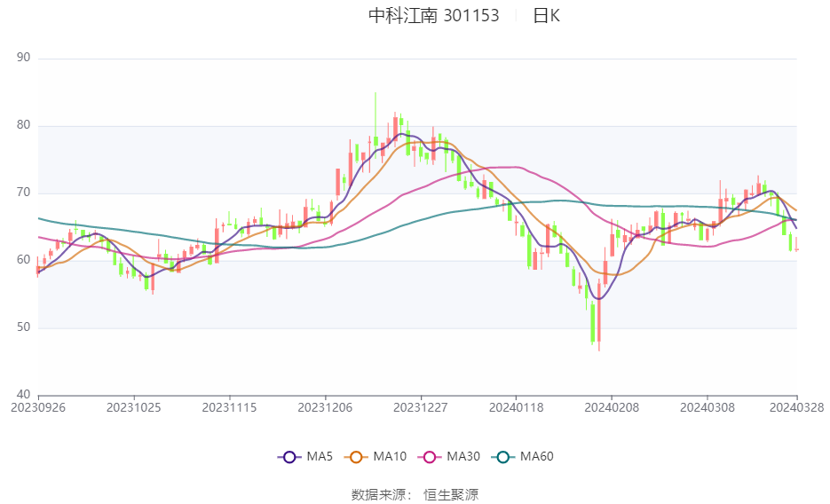The height and width of the screenshot is (504, 830).
Task: Select the 日K label in the title
Action: click(546, 16)
